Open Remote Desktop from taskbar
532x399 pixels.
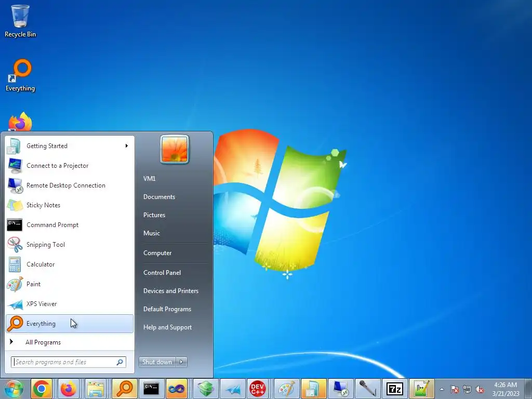(x=341, y=389)
